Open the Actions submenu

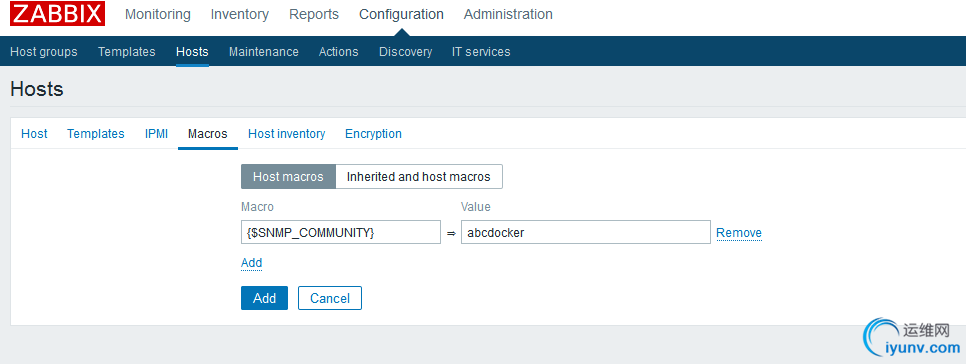[x=338, y=52]
